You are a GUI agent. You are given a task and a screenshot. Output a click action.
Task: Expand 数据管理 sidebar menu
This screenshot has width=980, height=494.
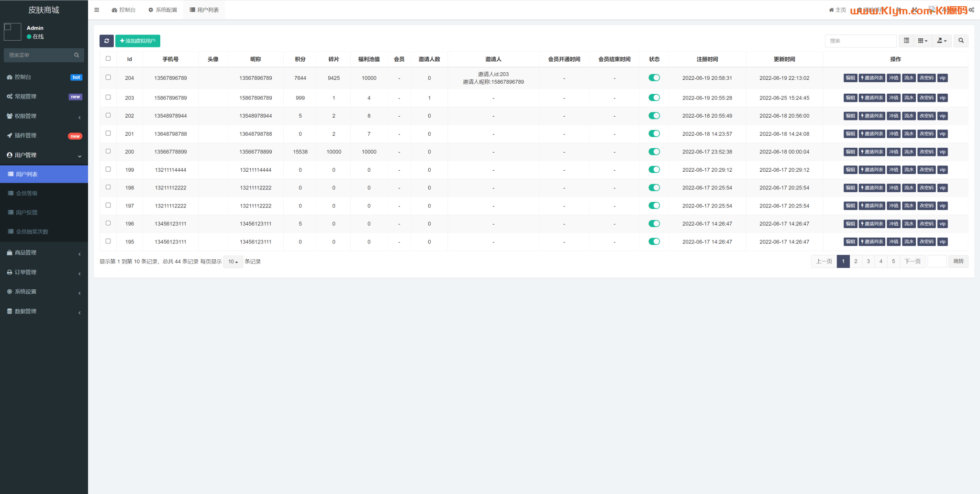(x=44, y=311)
